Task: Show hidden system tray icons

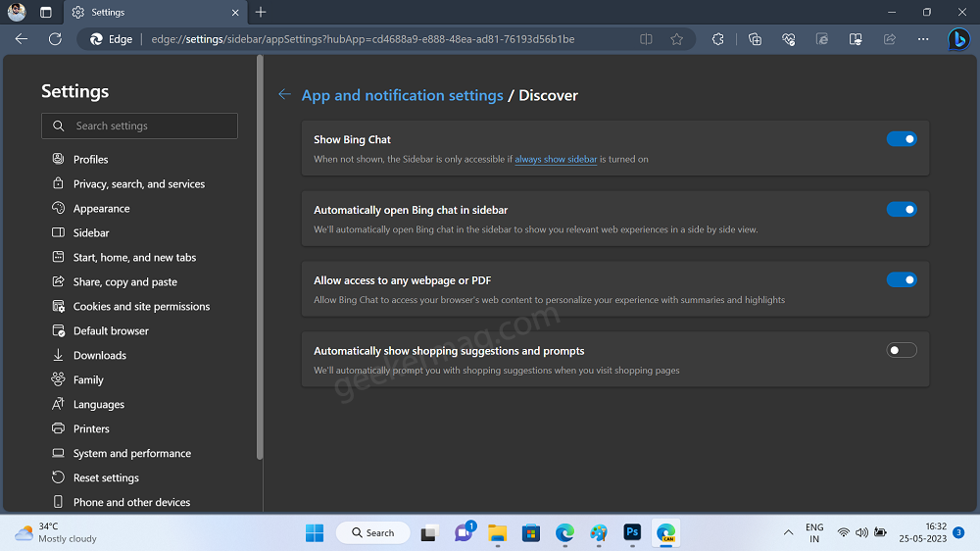Action: point(788,533)
